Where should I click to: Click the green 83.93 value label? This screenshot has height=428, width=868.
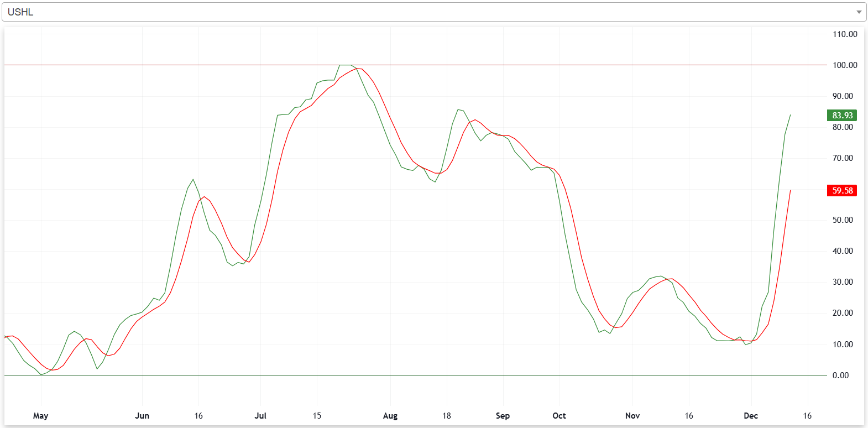842,116
